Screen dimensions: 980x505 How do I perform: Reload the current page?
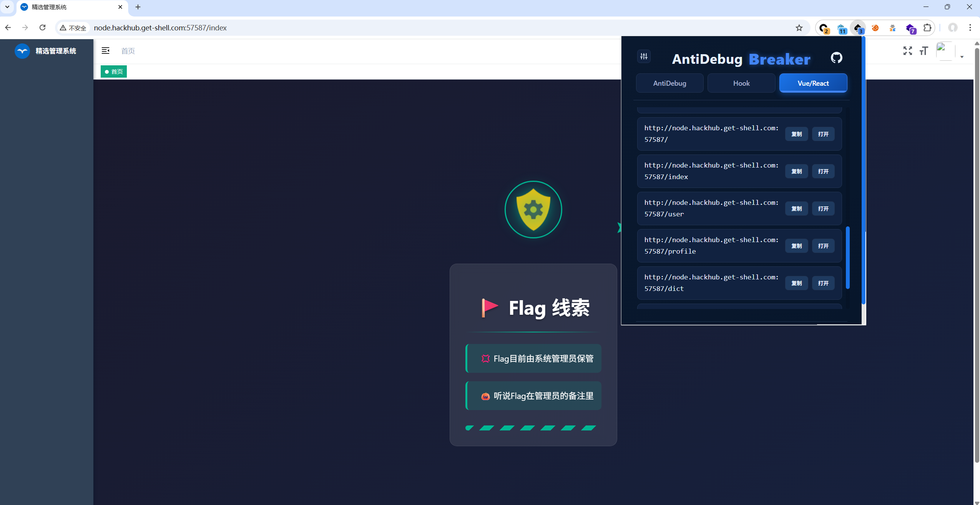point(43,28)
